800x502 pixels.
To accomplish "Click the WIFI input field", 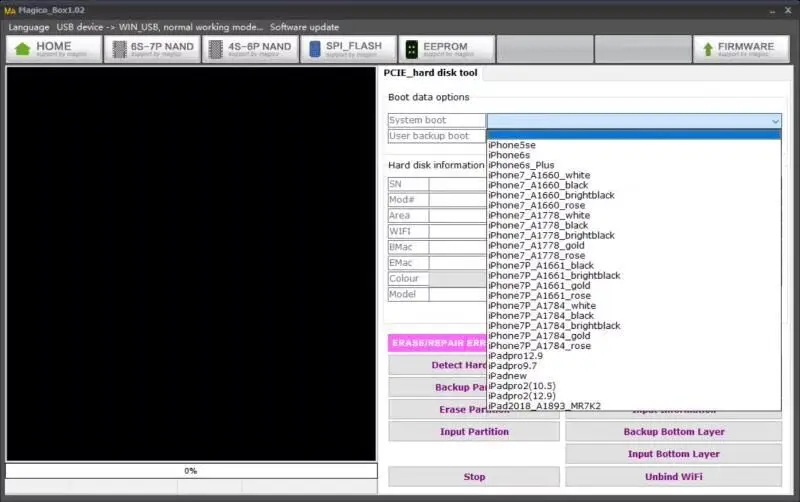I will (x=458, y=232).
